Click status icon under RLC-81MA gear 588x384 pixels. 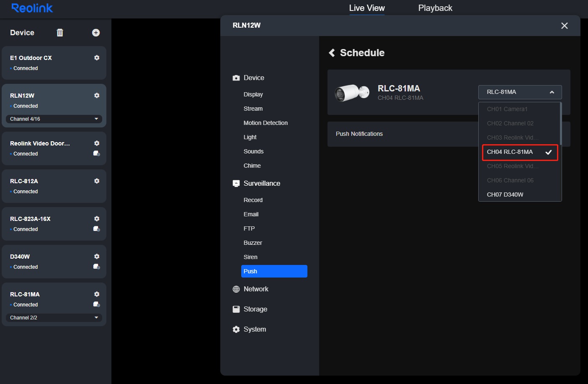click(96, 304)
